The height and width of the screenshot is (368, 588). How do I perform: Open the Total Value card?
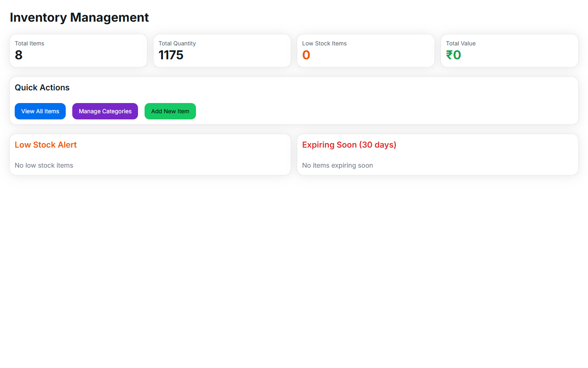[510, 51]
